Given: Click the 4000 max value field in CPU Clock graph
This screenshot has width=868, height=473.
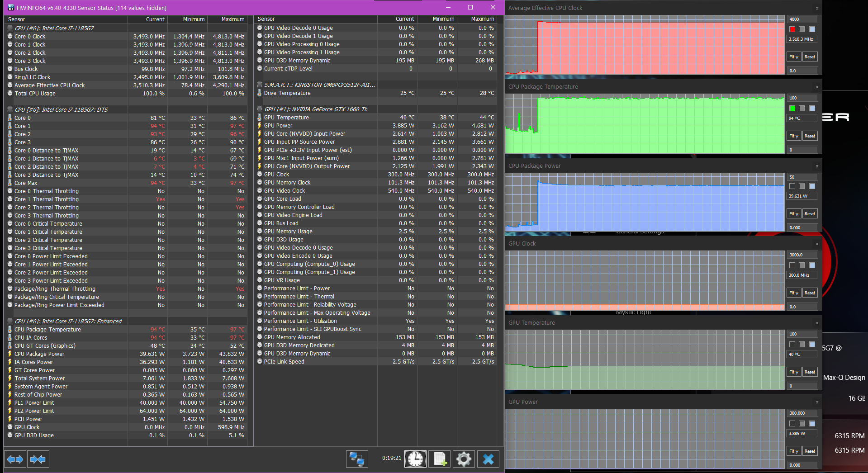Looking at the screenshot, I should (802, 19).
